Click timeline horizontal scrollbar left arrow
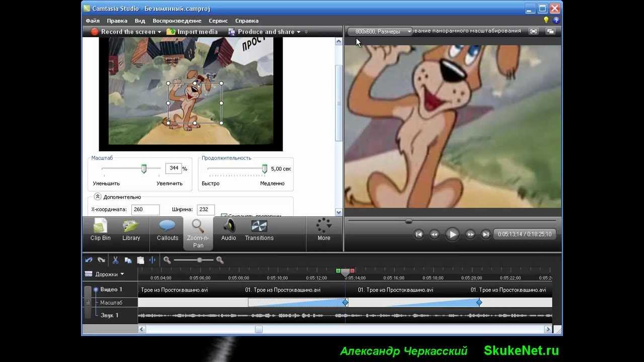Screen dimensions: 644x362 pos(142,329)
